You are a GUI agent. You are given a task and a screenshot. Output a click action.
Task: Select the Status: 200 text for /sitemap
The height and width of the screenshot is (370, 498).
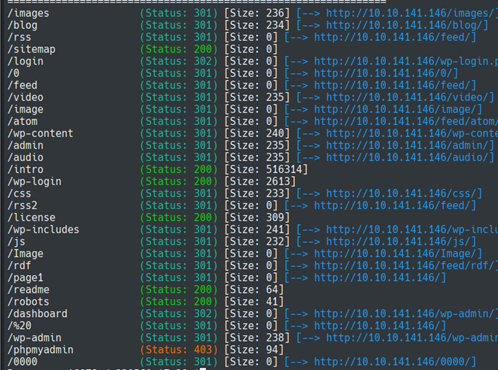click(x=179, y=49)
